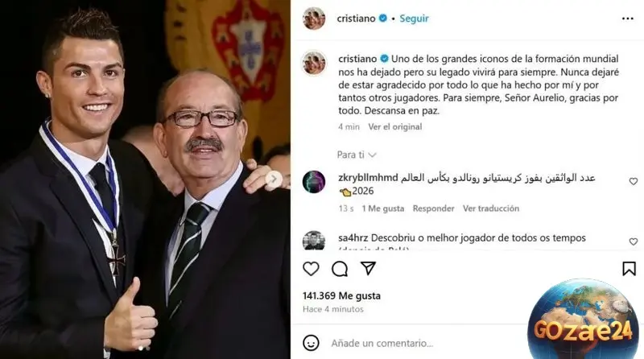View the 141.369 Me gusta likes list
The image size is (644, 359).
coord(341,295)
